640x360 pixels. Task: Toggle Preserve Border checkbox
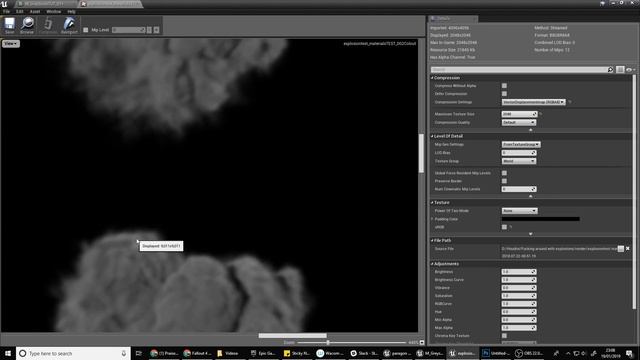tap(504, 181)
